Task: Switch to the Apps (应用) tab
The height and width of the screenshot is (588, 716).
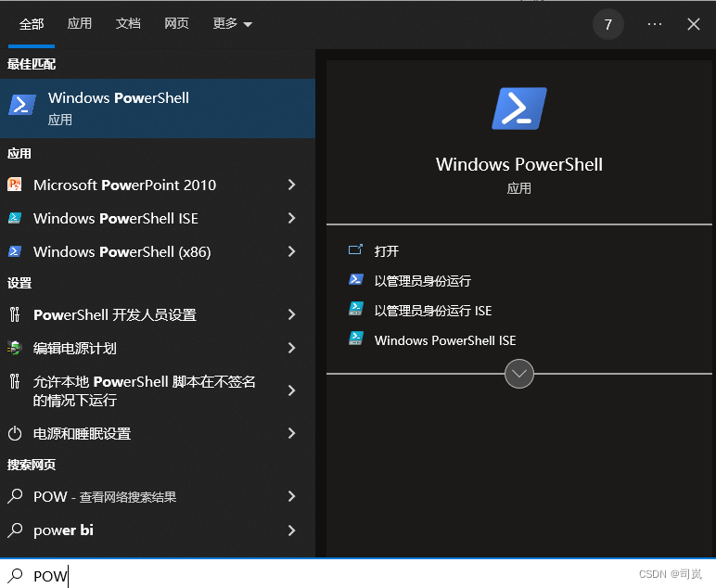Action: point(80,23)
